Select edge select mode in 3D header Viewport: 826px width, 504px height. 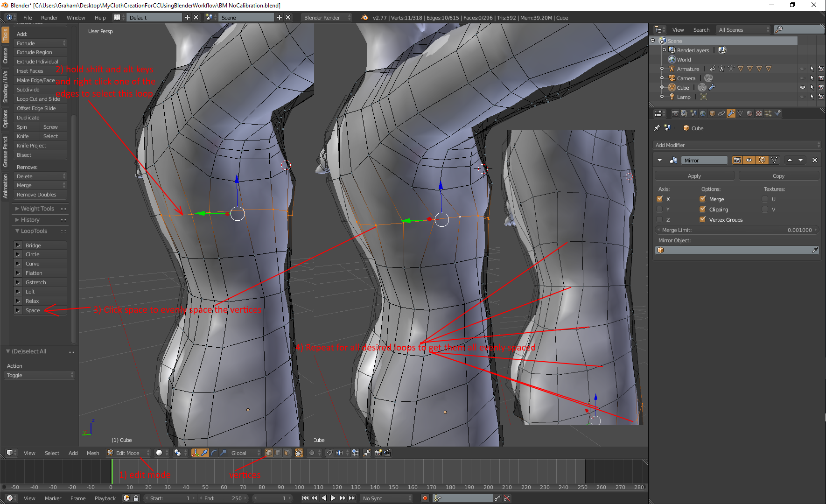point(278,453)
